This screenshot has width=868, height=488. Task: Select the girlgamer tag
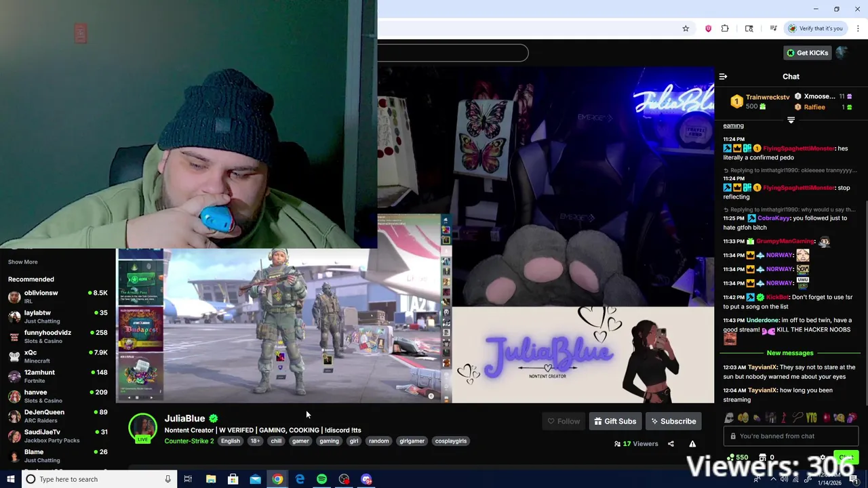click(412, 441)
